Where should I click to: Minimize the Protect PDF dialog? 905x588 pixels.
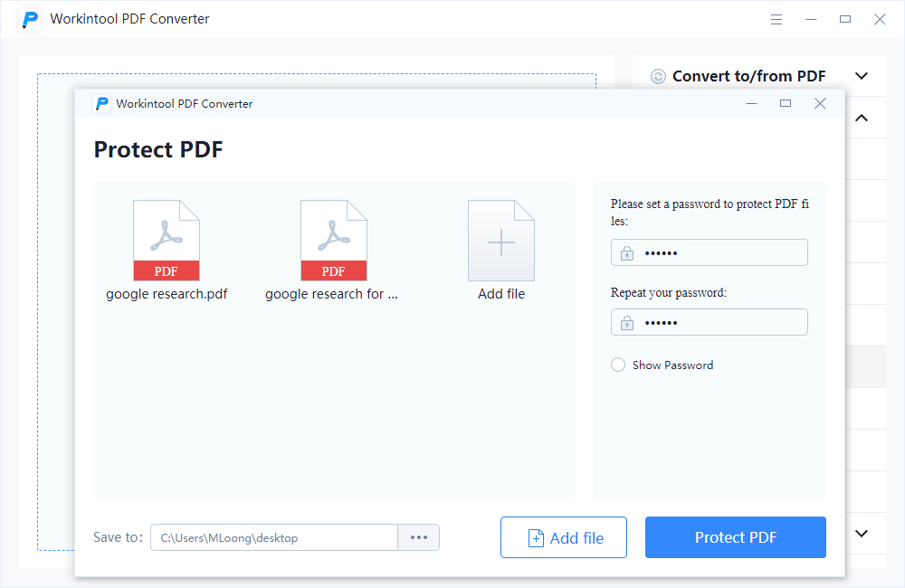click(751, 103)
